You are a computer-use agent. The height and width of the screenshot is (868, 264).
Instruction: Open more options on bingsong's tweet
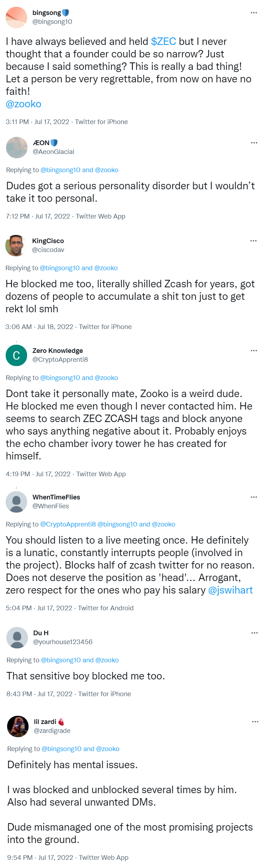click(x=254, y=13)
